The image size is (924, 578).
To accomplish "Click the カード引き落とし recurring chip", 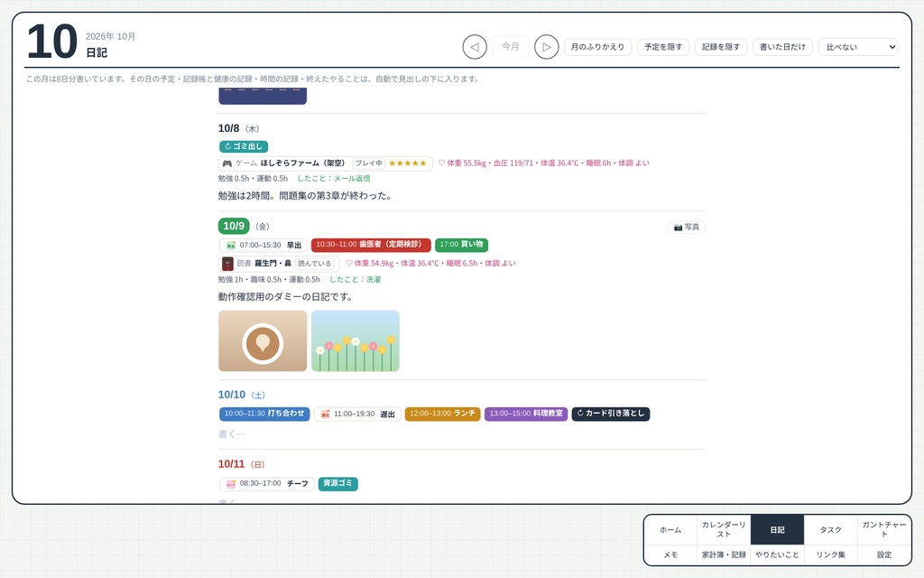I will [611, 414].
